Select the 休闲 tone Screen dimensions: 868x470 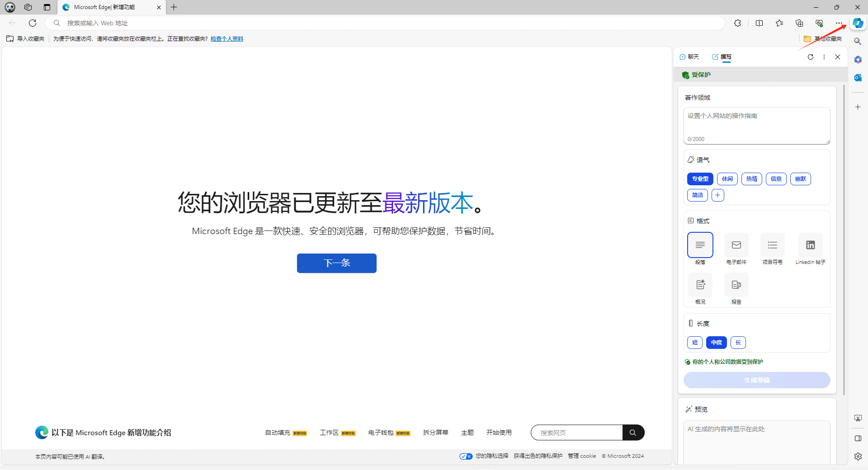coord(727,179)
